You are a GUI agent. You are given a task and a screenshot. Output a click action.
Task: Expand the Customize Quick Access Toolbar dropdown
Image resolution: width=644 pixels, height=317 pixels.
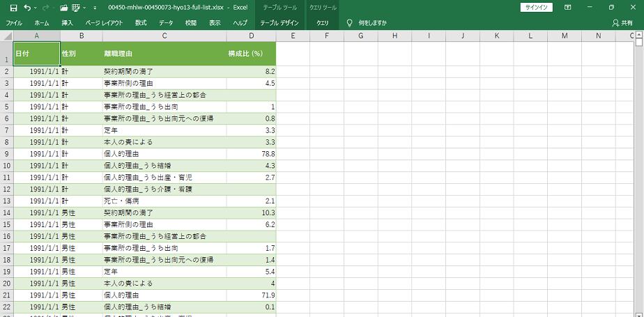point(94,7)
